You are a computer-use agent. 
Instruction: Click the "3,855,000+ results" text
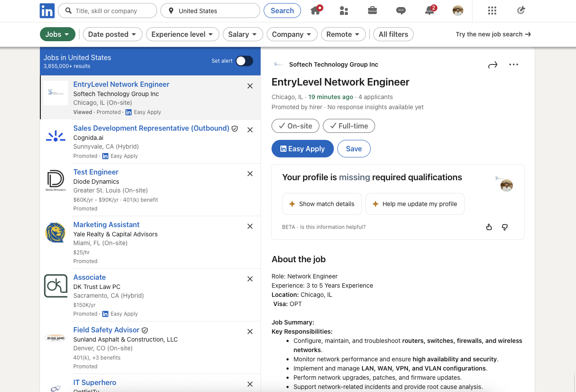point(67,66)
